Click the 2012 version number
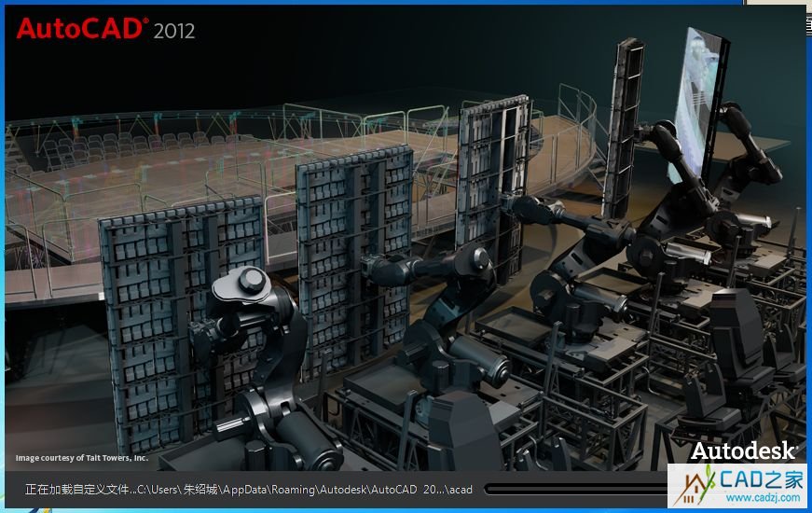This screenshot has width=812, height=513. (x=174, y=31)
